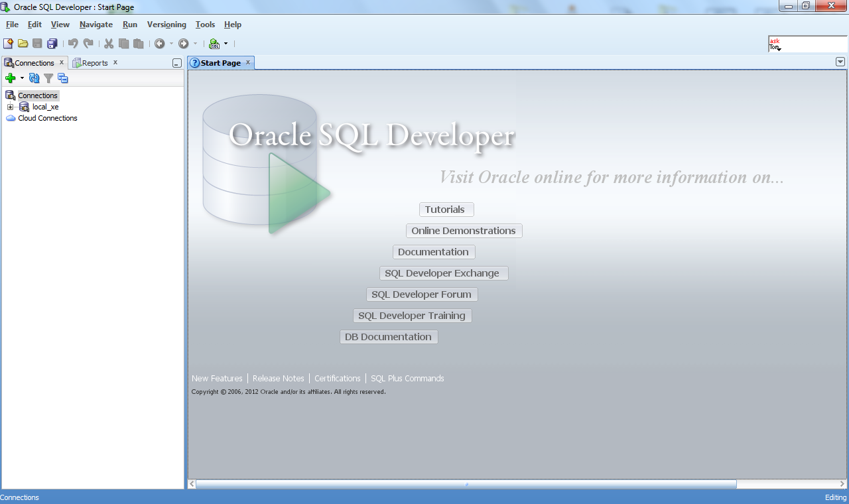Follow the New Features link
849x504 pixels.
click(217, 379)
